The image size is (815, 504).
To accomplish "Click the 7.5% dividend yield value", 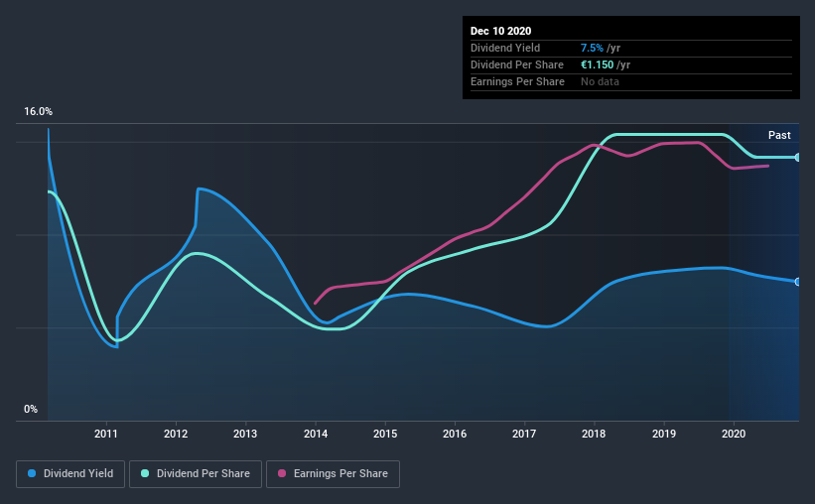I will click(x=592, y=48).
